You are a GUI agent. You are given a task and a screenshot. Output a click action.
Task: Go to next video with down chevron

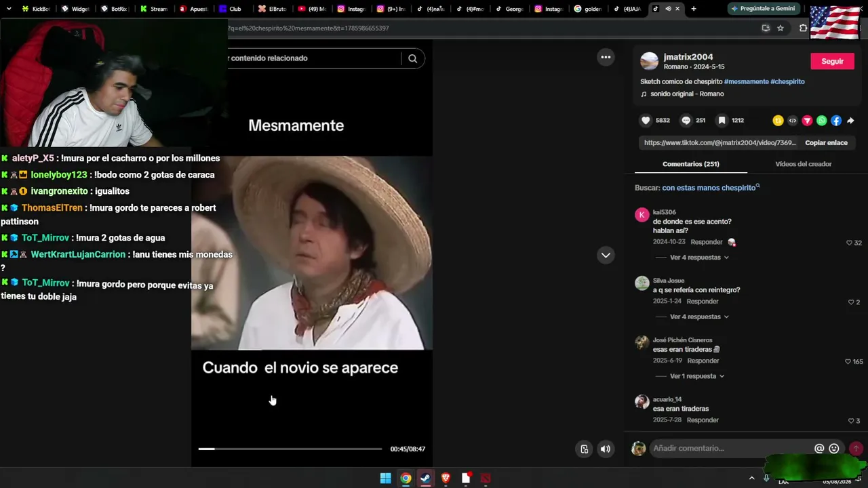(x=606, y=255)
